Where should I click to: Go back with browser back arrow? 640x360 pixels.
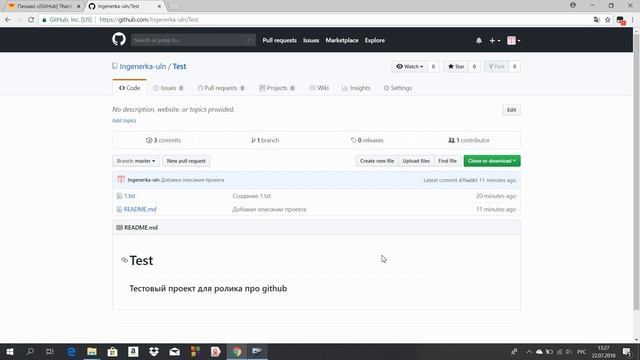[8, 20]
